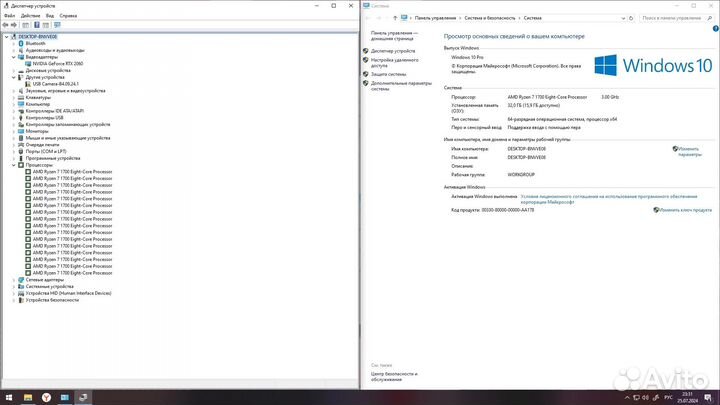This screenshot has height=405, width=720.
Task: Click Панель управления breadcrumb
Action: (435, 18)
